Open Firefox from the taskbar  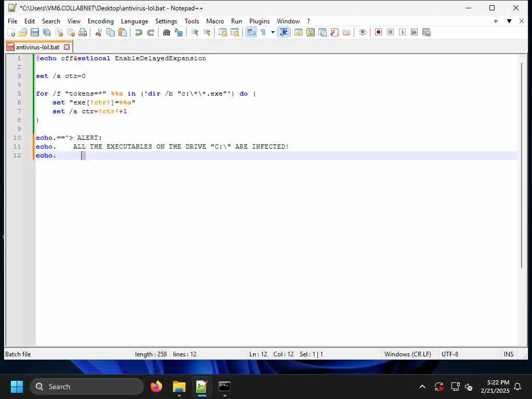tap(156, 387)
